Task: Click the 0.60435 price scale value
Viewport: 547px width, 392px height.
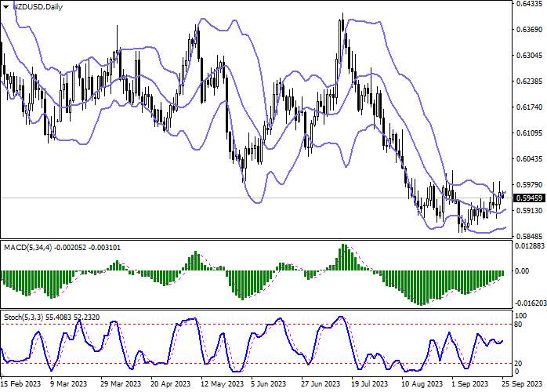Action: (529, 158)
